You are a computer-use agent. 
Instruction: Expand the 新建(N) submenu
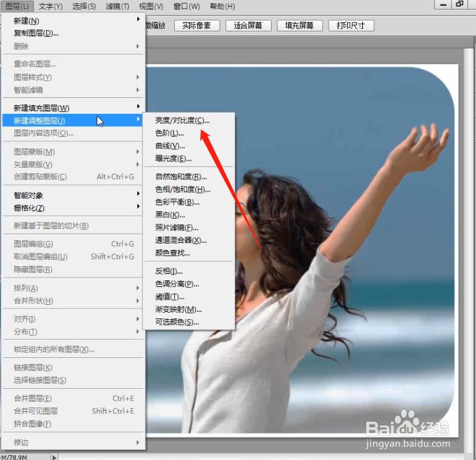point(73,20)
